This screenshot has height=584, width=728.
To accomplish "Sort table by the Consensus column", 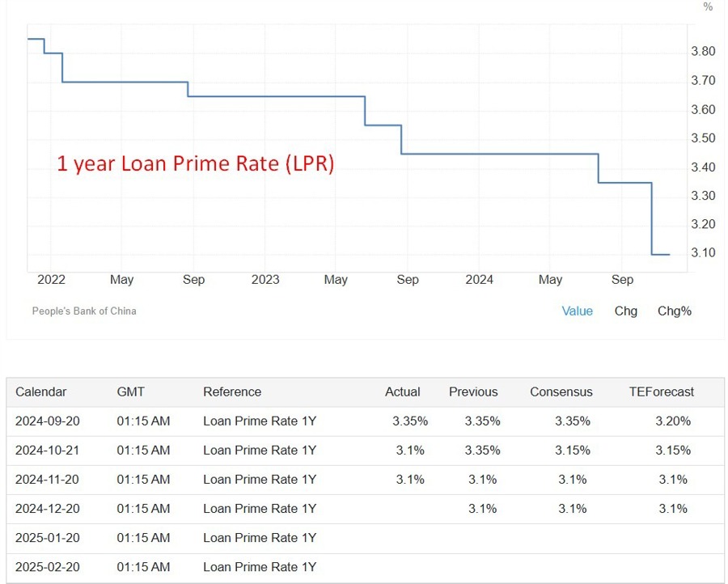I will coord(561,391).
